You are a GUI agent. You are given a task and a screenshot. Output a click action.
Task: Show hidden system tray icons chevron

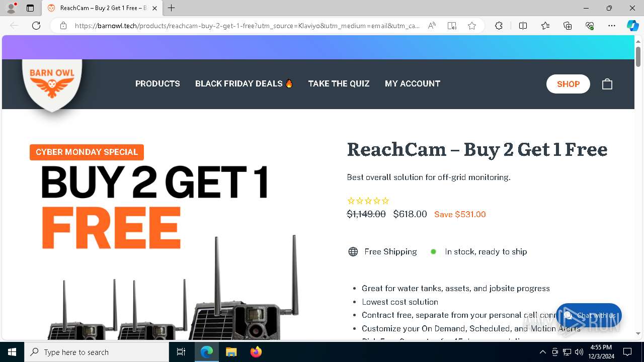pos(542,352)
